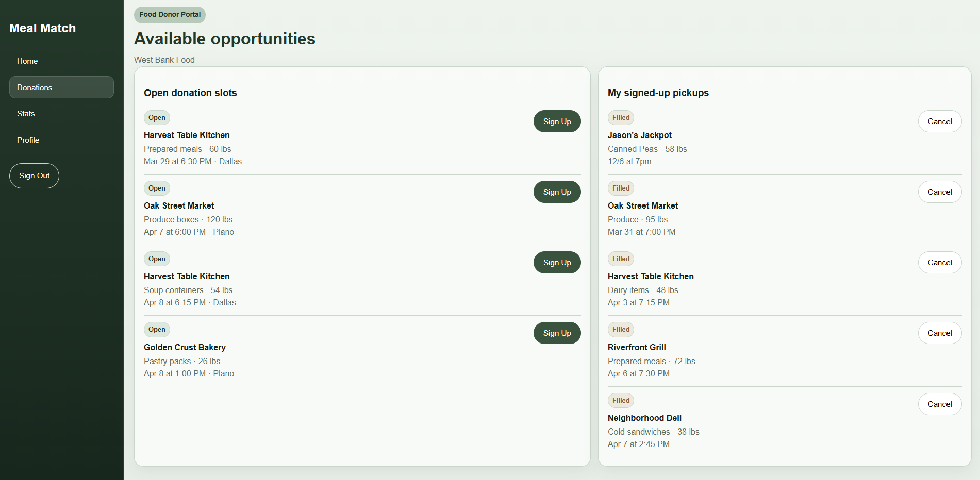This screenshot has width=980, height=480.
Task: Select the Neighborhood Deli pickup title
Action: click(x=644, y=418)
